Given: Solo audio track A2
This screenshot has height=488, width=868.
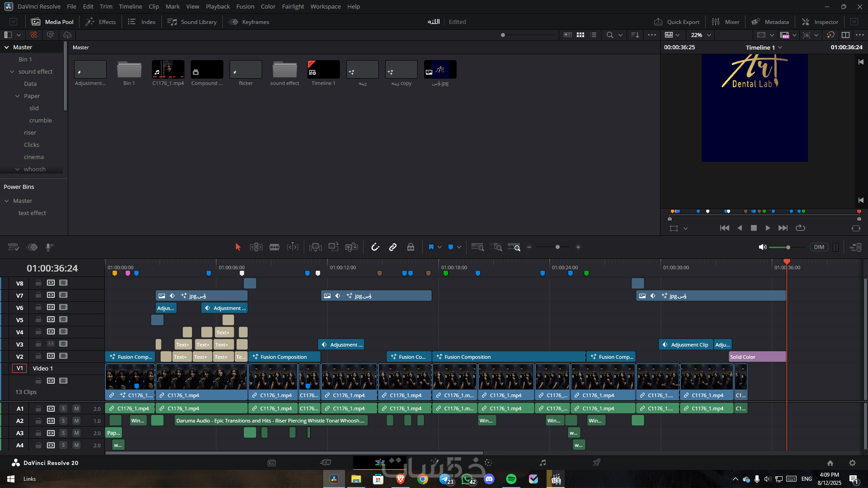Looking at the screenshot, I should [63, 421].
